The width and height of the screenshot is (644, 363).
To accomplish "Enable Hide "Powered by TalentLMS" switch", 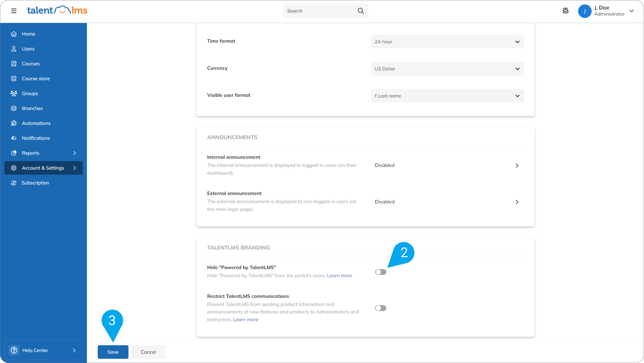I will (x=380, y=272).
